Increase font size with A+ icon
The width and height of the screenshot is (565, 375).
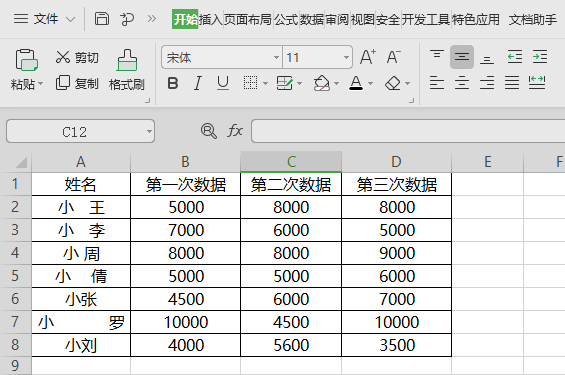[368, 57]
